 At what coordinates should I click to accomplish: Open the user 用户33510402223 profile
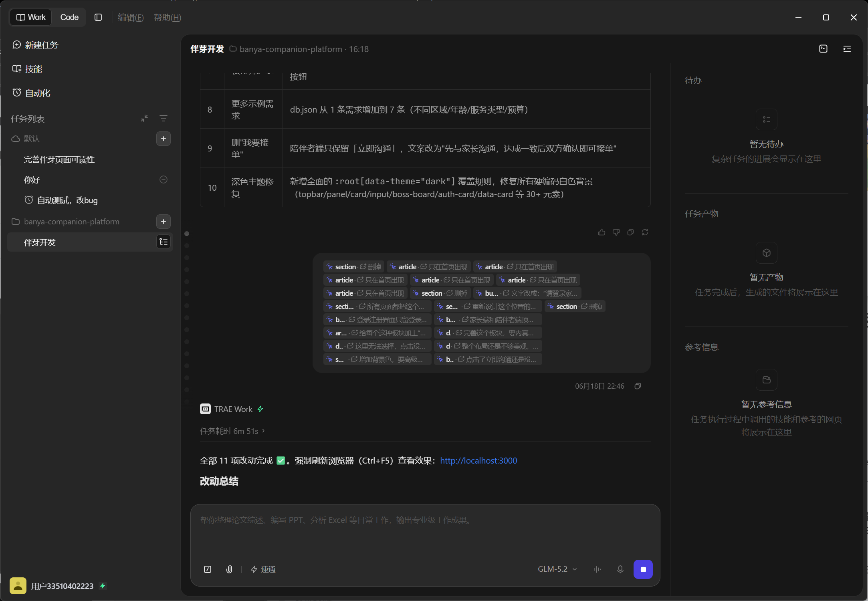tap(52, 586)
